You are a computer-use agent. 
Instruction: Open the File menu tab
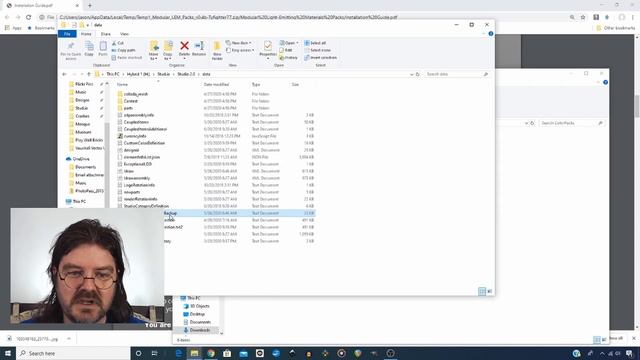(67, 34)
